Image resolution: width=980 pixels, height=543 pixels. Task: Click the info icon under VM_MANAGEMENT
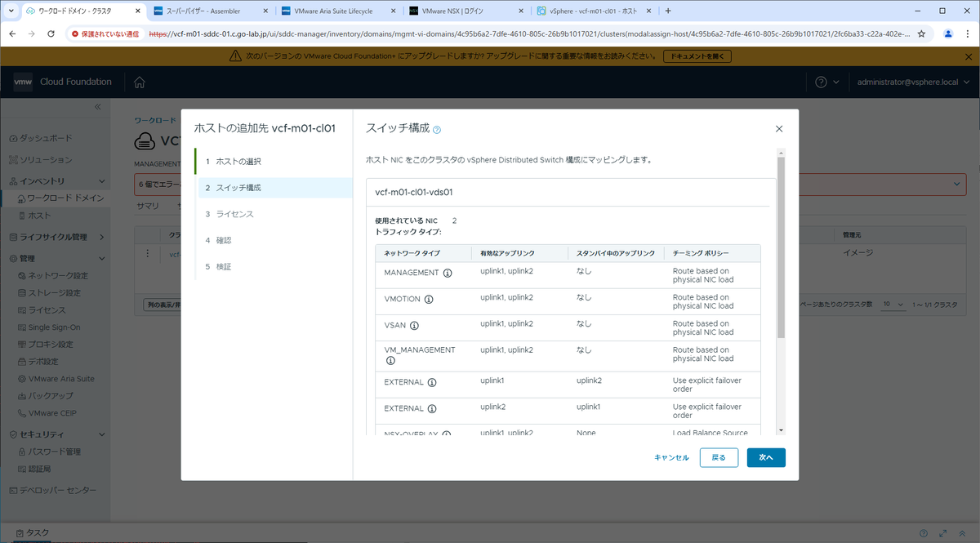tap(390, 359)
